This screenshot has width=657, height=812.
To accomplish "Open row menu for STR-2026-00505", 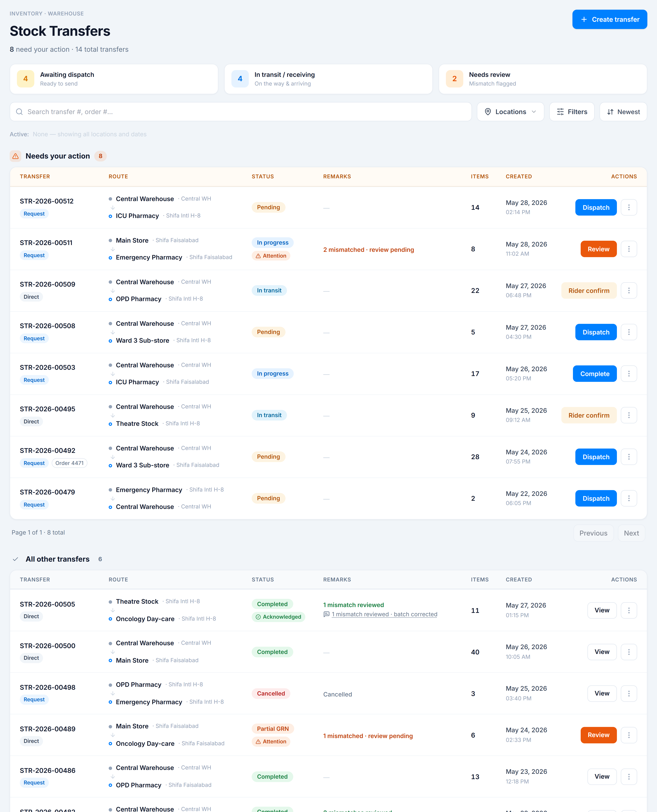I will point(629,610).
